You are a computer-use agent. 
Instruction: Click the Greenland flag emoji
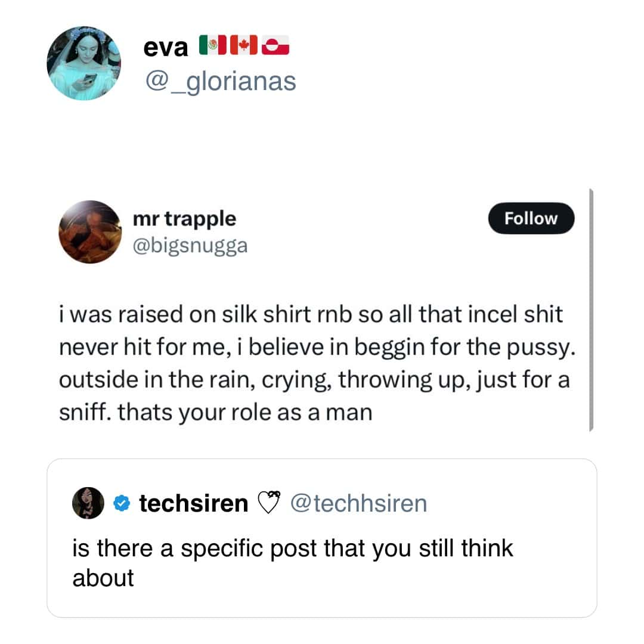275,46
